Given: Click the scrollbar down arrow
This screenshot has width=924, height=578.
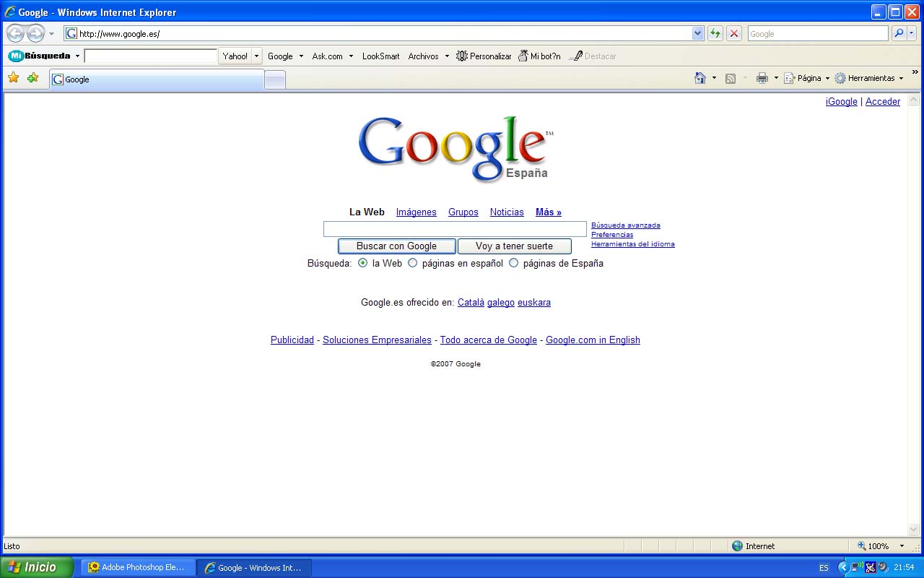Looking at the screenshot, I should pyautogui.click(x=913, y=530).
